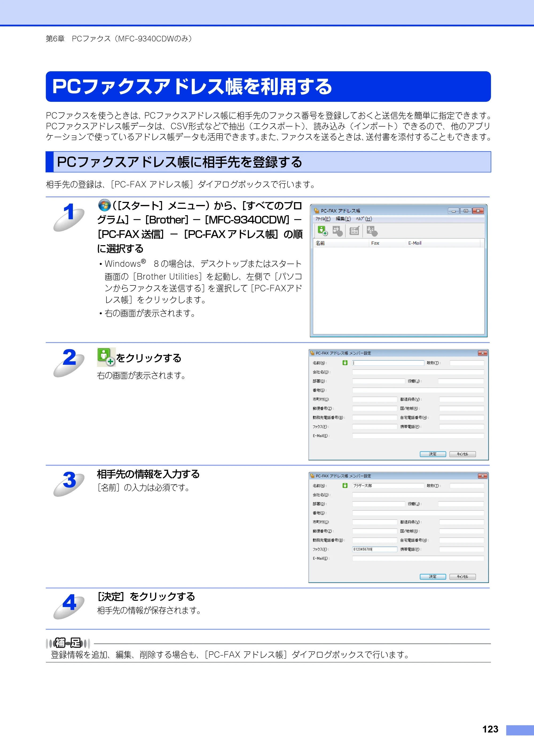
Task: Click the PC-FAX アドレス帳 title bar app icon
Action: pos(316,211)
